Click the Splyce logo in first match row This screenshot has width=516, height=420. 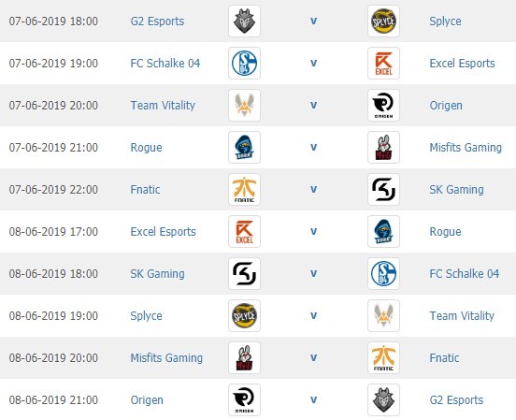click(x=383, y=22)
